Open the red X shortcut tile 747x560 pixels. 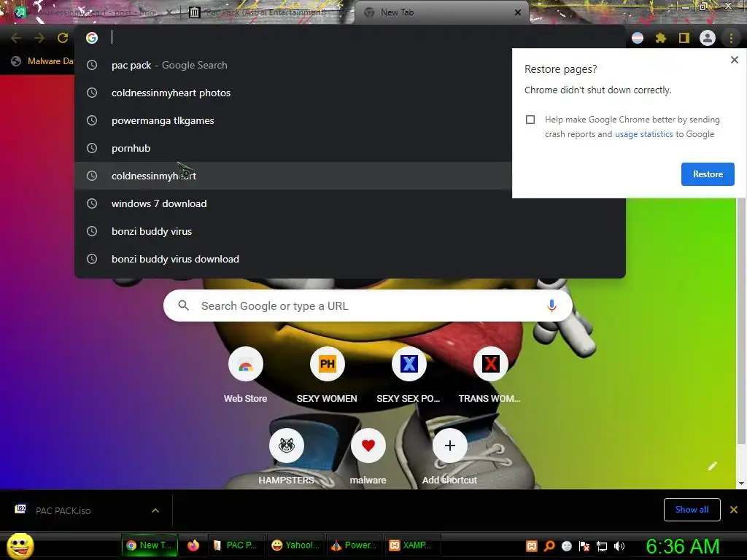490,376
